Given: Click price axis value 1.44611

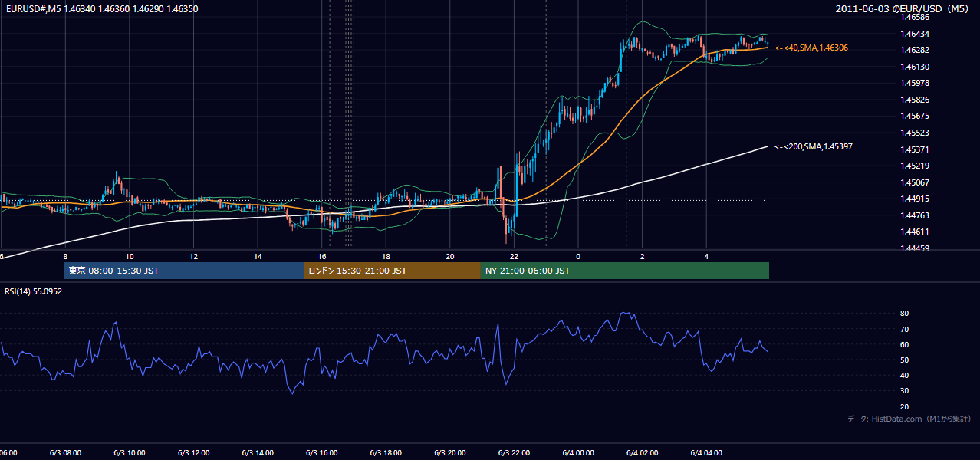Looking at the screenshot, I should [916, 232].
